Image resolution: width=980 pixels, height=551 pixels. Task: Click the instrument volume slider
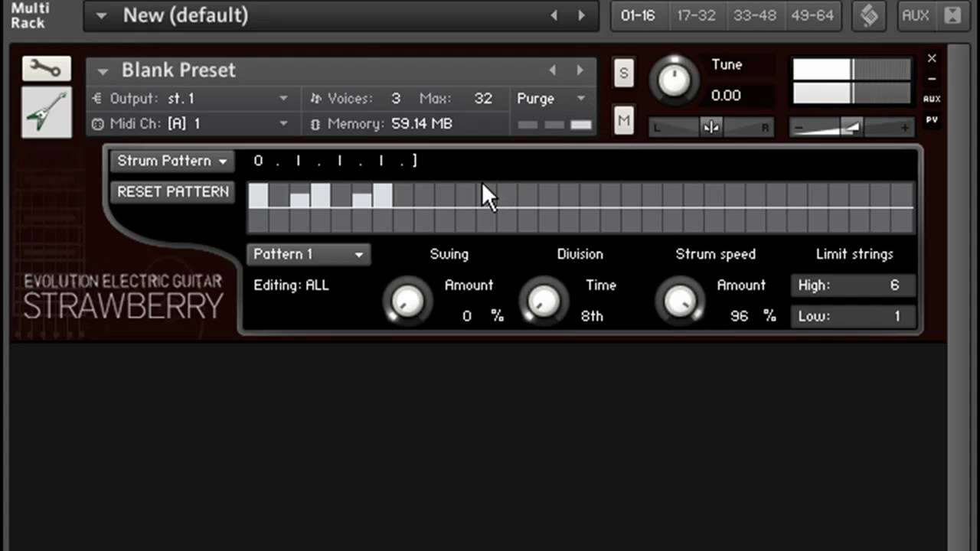coord(851,128)
